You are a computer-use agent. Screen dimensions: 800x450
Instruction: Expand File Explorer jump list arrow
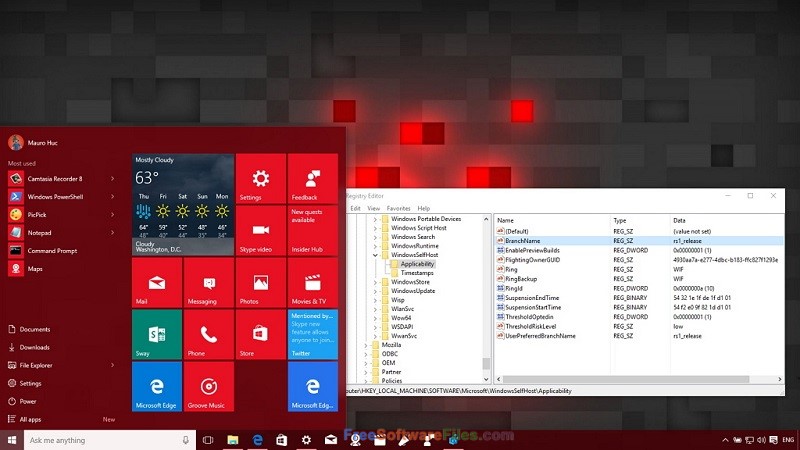113,365
